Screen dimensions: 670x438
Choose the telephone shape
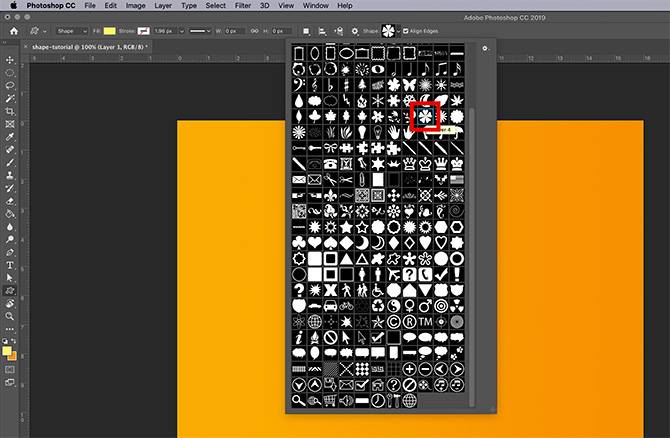tap(330, 164)
